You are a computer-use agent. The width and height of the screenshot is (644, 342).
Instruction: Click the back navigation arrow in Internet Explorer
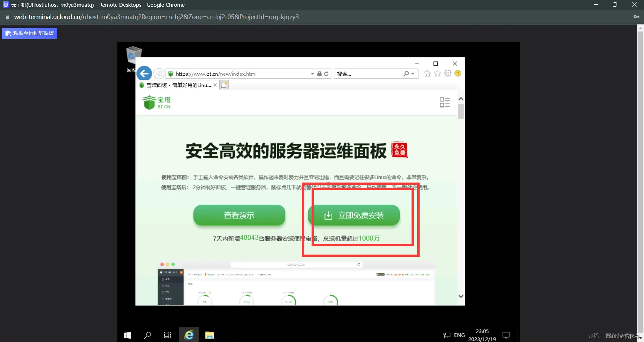(144, 73)
